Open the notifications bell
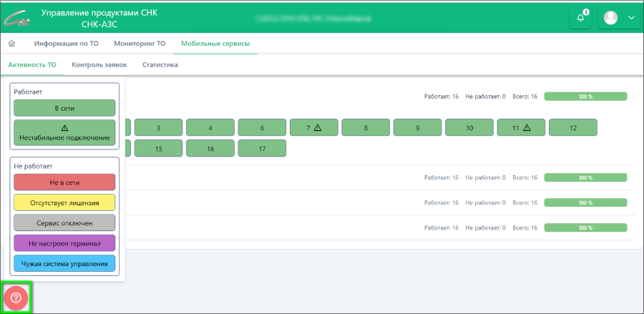Viewport: 644px width, 314px height. (580, 18)
